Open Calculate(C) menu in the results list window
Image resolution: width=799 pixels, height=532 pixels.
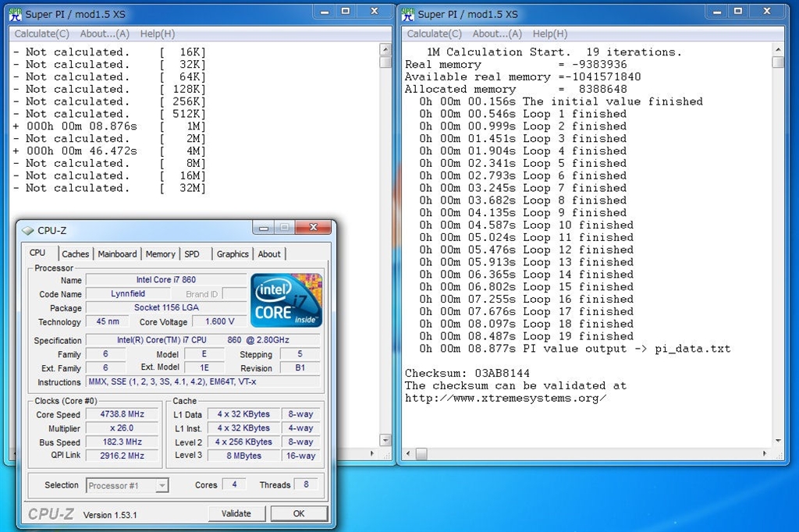tap(42, 34)
